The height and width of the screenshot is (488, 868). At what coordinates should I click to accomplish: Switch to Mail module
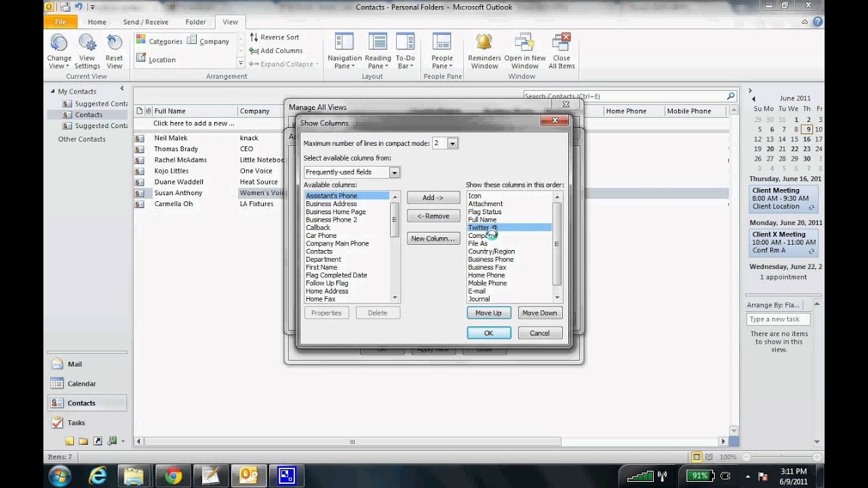pyautogui.click(x=87, y=364)
